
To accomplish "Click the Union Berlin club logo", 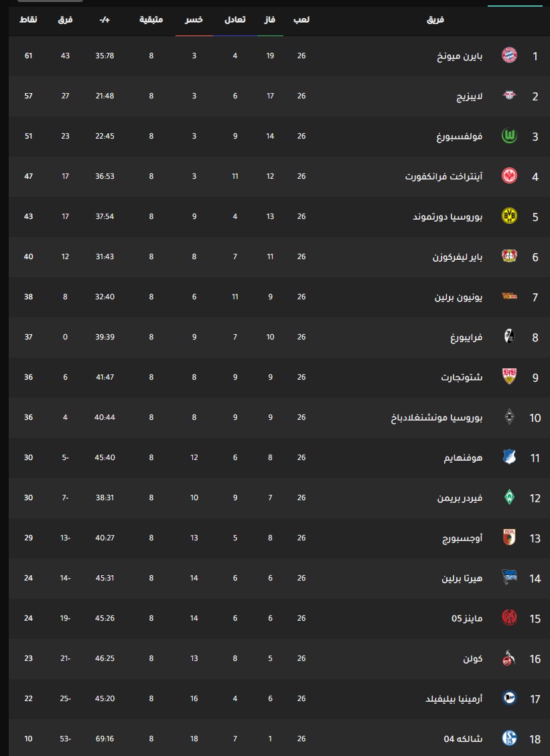I will point(509,297).
